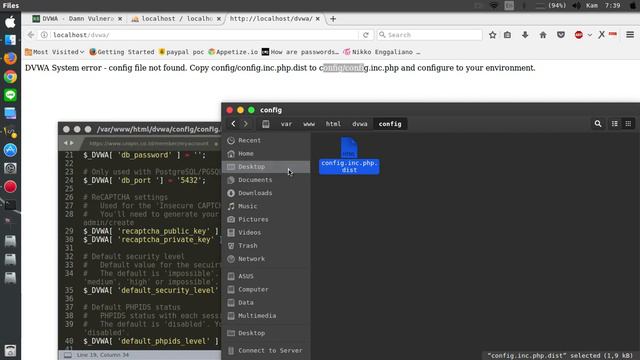
Task: Open LINE app from the dock
Action: pyautogui.click(x=10, y=95)
